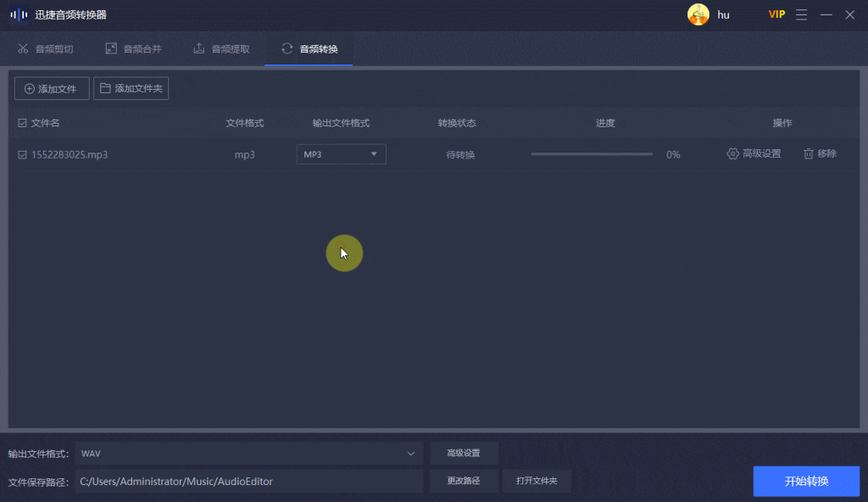Open the hamburger menu icon

point(802,14)
